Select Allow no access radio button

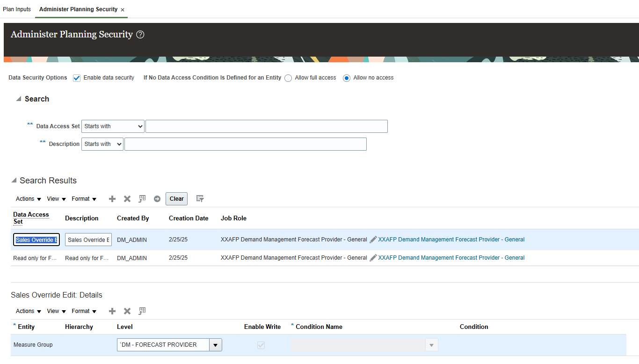tap(346, 78)
